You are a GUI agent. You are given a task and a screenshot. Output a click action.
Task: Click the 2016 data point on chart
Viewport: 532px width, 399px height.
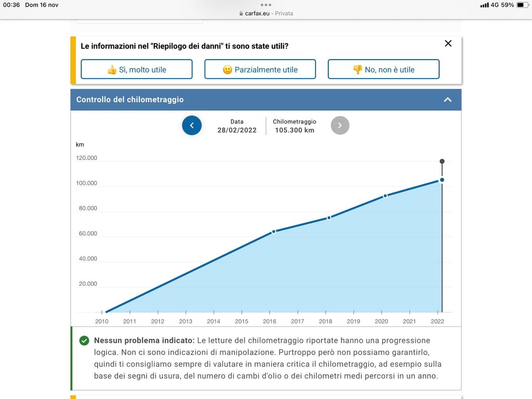coord(274,232)
